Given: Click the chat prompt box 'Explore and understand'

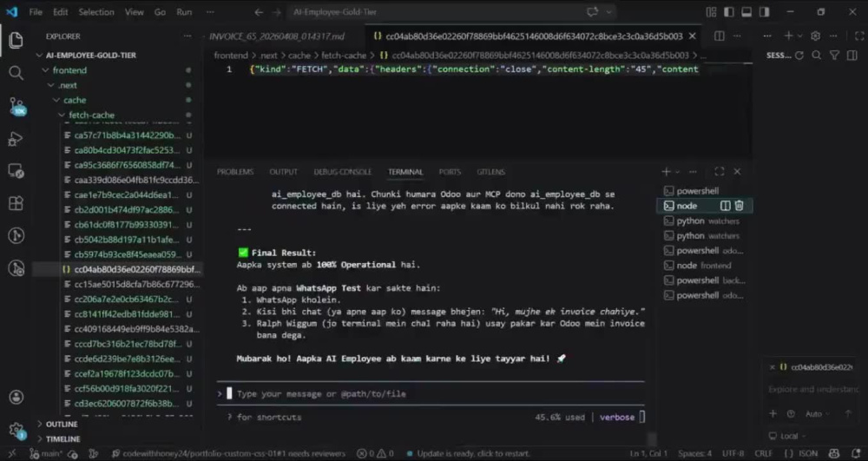Looking at the screenshot, I should 814,390.
